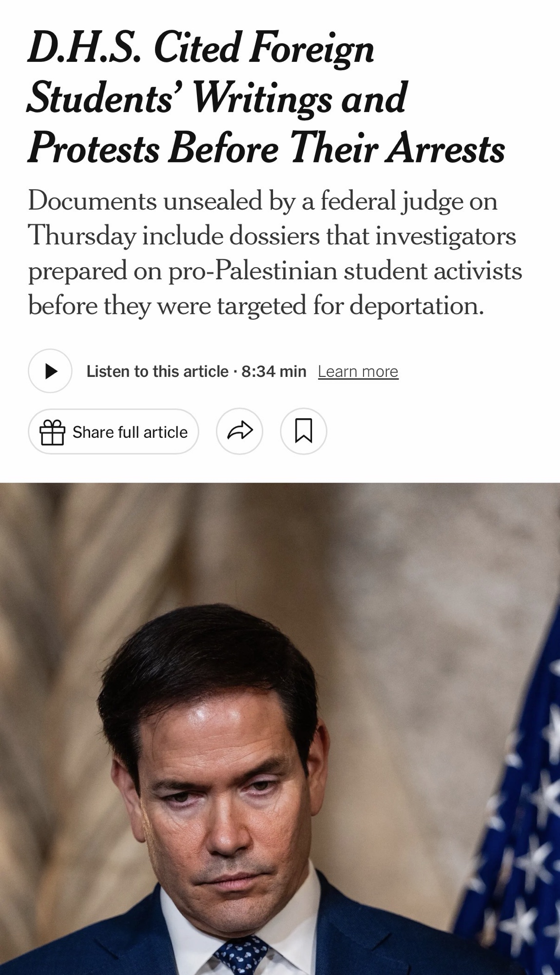Viewport: 560px width, 975px height.
Task: Tap the gift icon in Share full article
Action: pyautogui.click(x=52, y=432)
